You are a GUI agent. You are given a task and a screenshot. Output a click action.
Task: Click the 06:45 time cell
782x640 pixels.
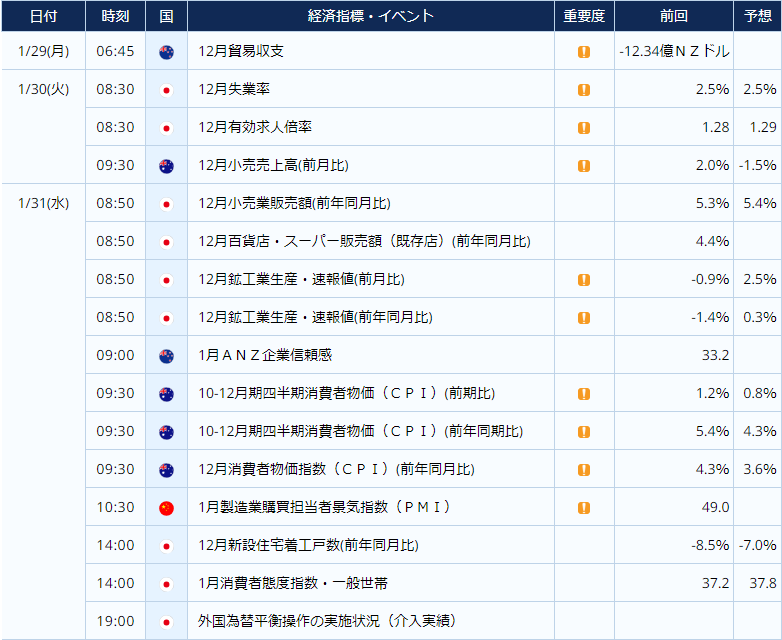[115, 51]
